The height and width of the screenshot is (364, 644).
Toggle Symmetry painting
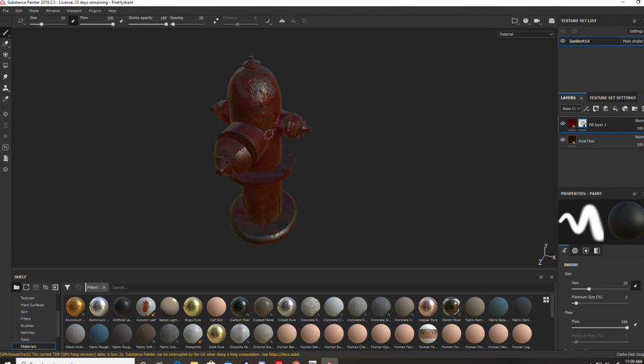[282, 21]
